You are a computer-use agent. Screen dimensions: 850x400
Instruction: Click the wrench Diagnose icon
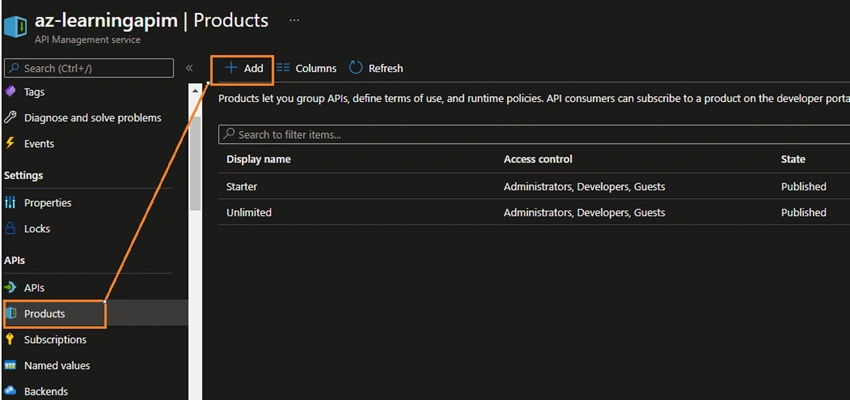click(10, 118)
